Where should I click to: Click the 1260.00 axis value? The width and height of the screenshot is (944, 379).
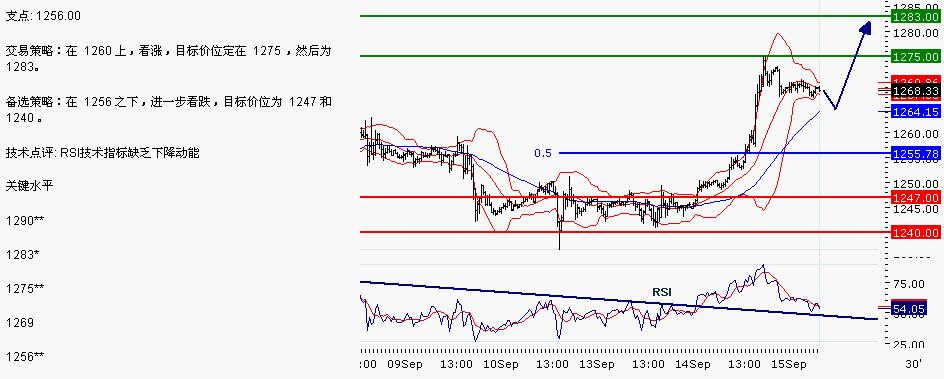point(917,134)
